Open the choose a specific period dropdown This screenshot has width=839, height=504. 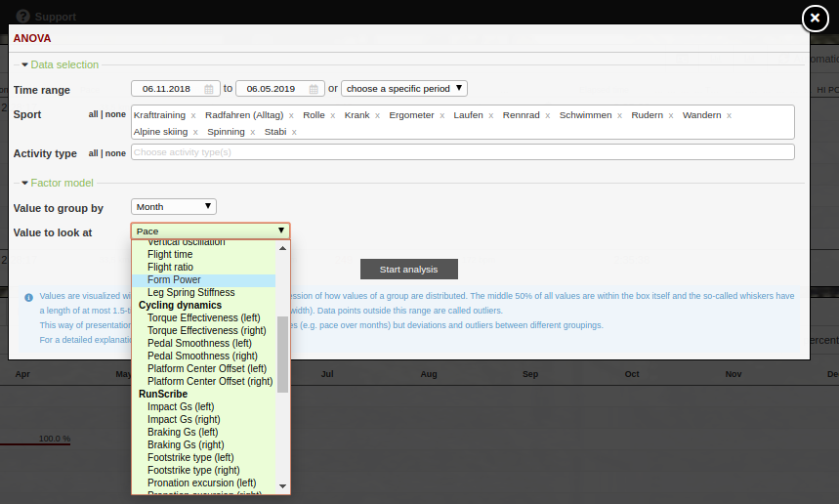click(x=404, y=88)
